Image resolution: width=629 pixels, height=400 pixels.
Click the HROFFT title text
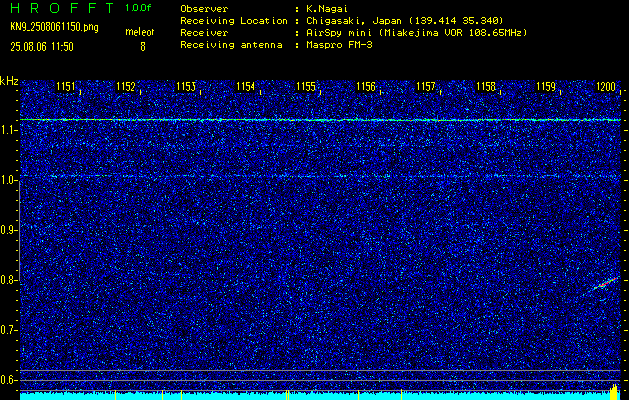62,8
